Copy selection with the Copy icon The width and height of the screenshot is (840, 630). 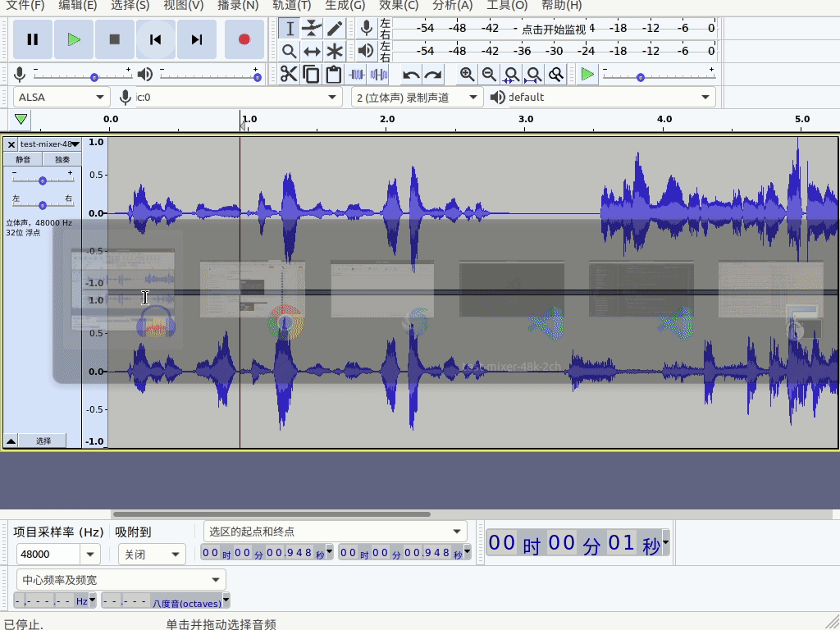point(311,74)
